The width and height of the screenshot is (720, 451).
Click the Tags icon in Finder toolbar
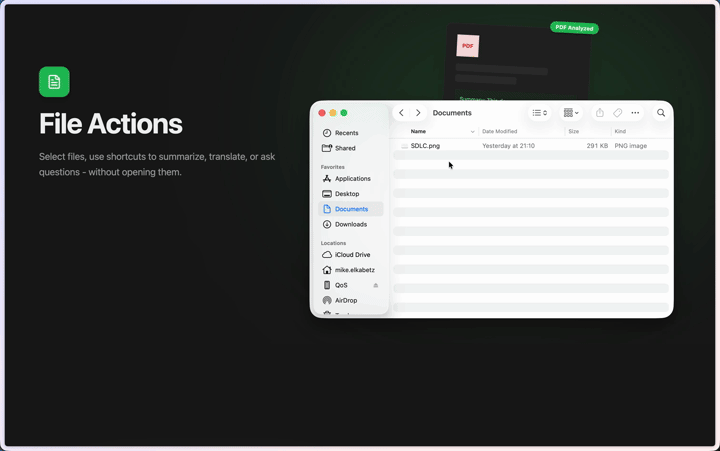click(x=618, y=113)
